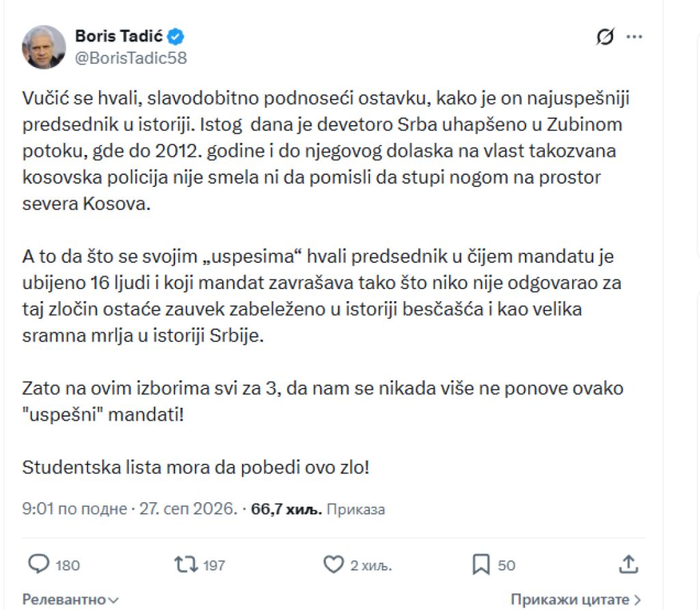This screenshot has height=610, width=700.
Task: Click the 66,7 хиљ. Приказа view count
Action: (318, 509)
